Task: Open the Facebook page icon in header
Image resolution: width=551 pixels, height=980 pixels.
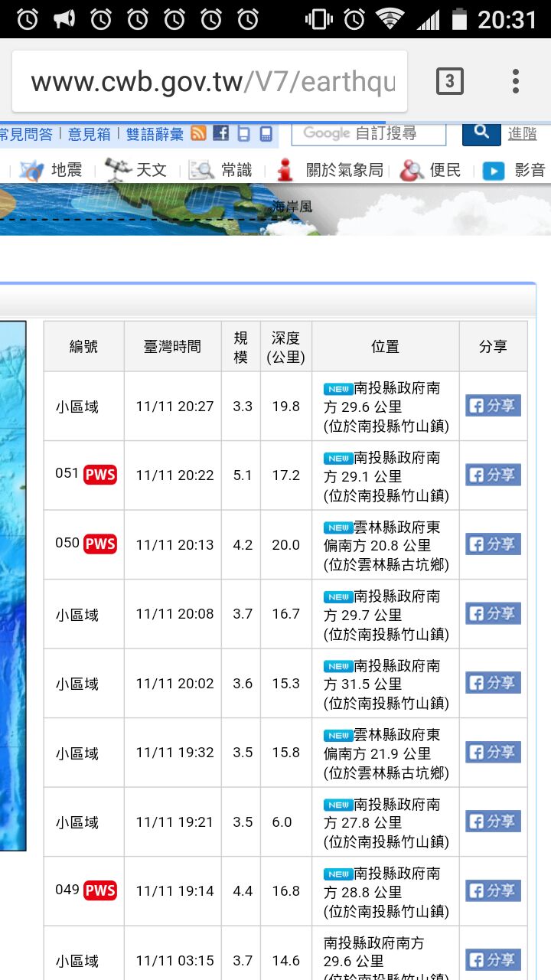Action: click(221, 133)
